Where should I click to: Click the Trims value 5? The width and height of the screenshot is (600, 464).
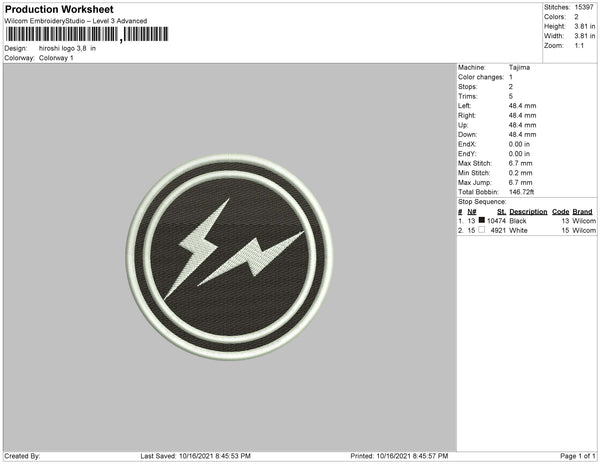[x=511, y=96]
